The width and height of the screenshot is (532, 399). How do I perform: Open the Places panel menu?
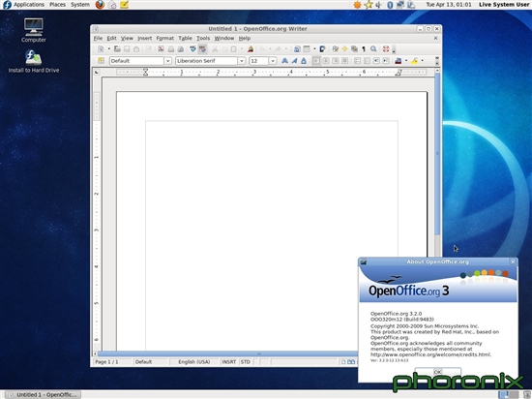click(x=57, y=5)
